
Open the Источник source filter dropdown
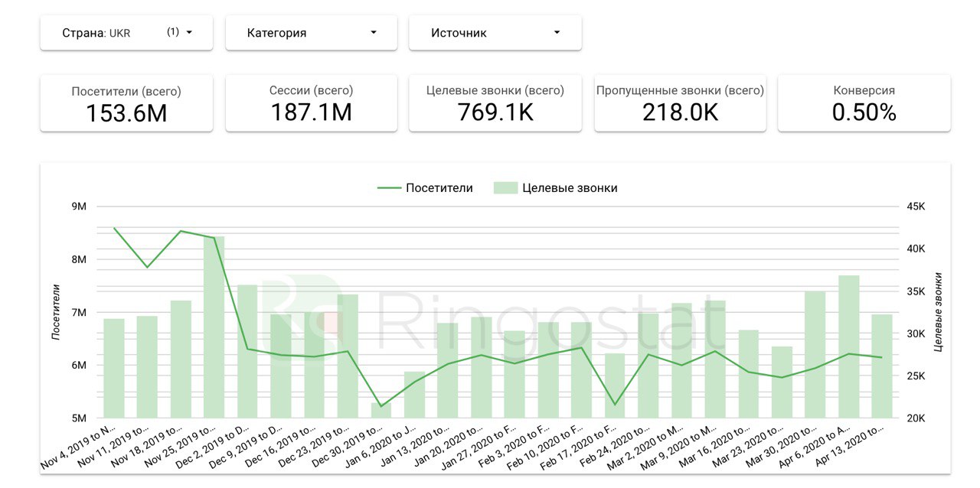point(495,33)
